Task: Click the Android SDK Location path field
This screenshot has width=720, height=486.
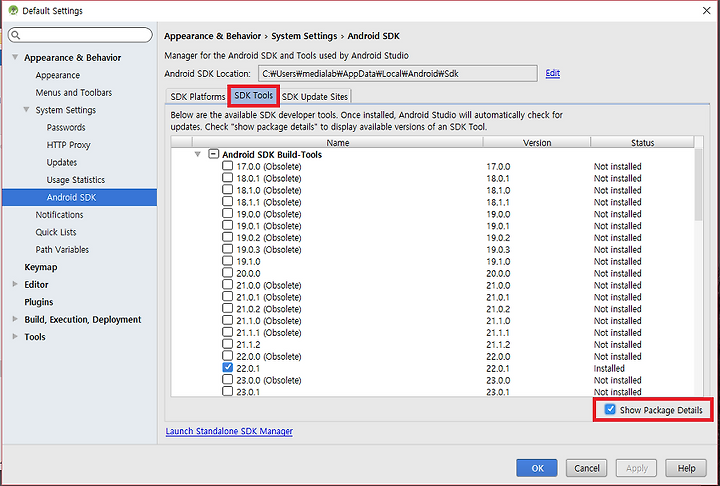Action: (x=398, y=73)
